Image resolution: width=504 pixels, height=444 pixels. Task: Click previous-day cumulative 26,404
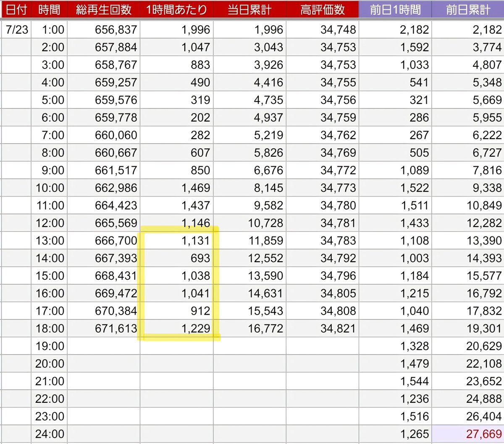pos(468,416)
